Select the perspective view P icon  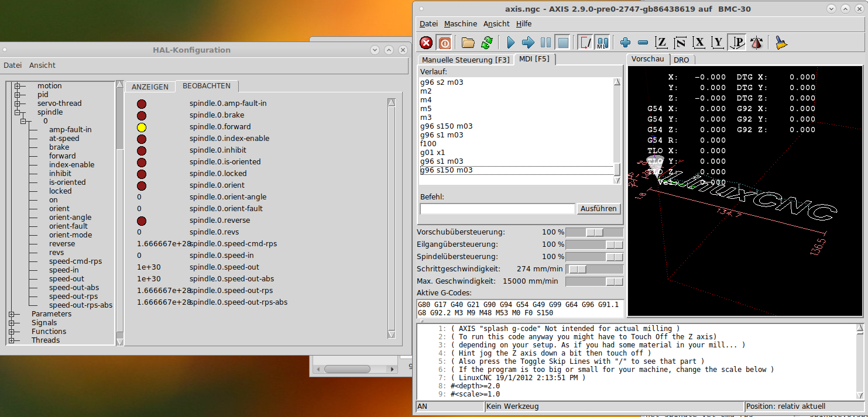[x=738, y=43]
